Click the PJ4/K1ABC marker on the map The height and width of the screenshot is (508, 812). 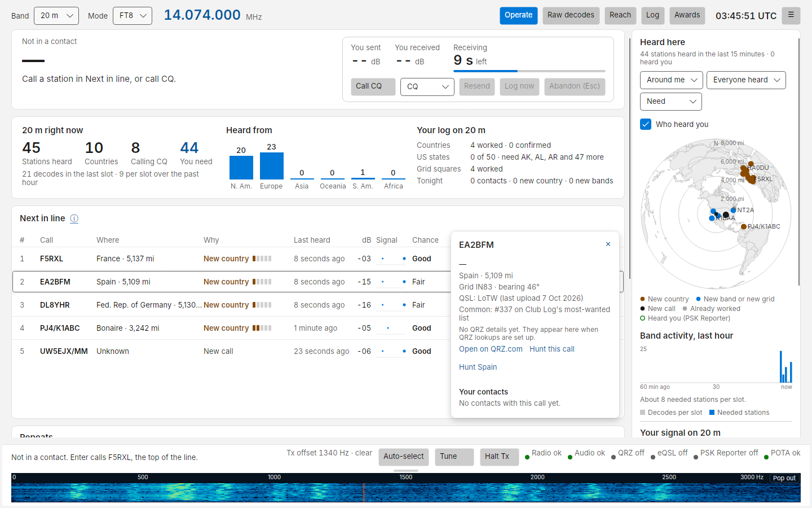point(744,227)
